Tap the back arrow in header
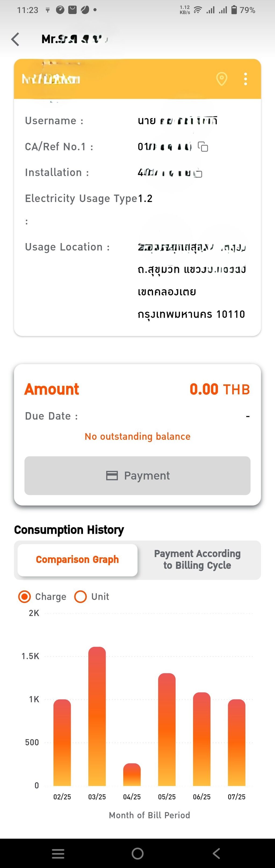Screen dimensions: 275x868 pyautogui.click(x=16, y=40)
